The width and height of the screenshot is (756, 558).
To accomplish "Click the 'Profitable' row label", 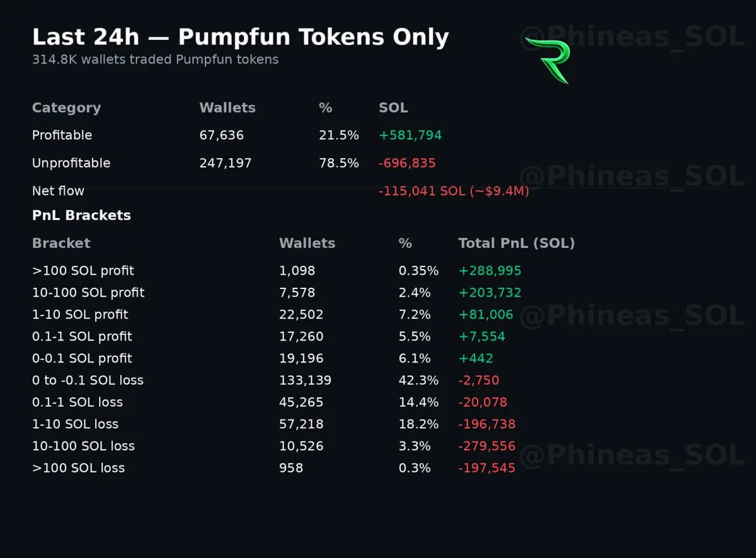I will tap(62, 135).
